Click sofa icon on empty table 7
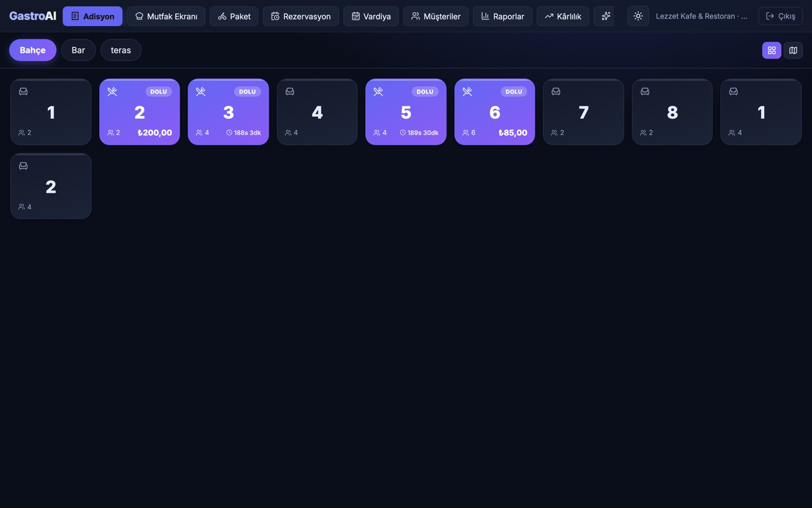The image size is (812, 508). point(556,91)
